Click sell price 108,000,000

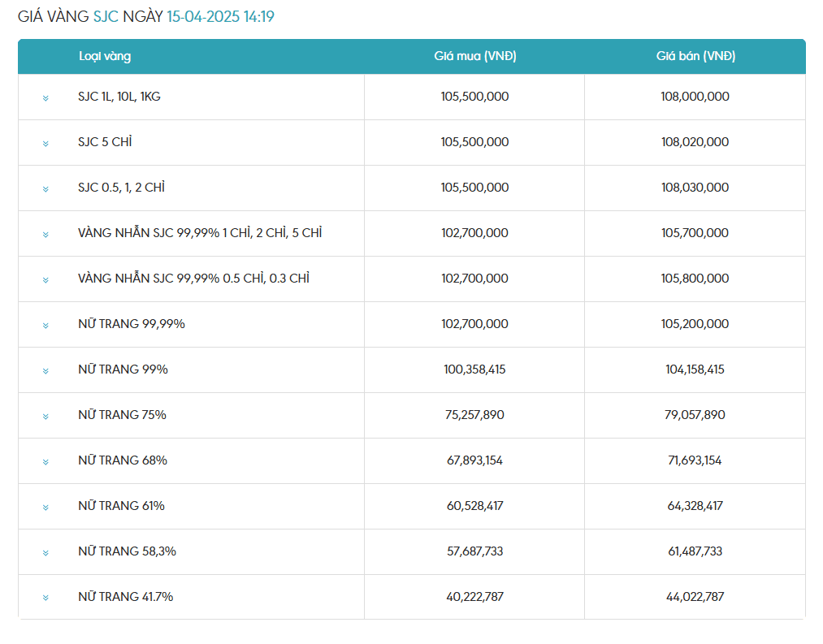pyautogui.click(x=695, y=97)
